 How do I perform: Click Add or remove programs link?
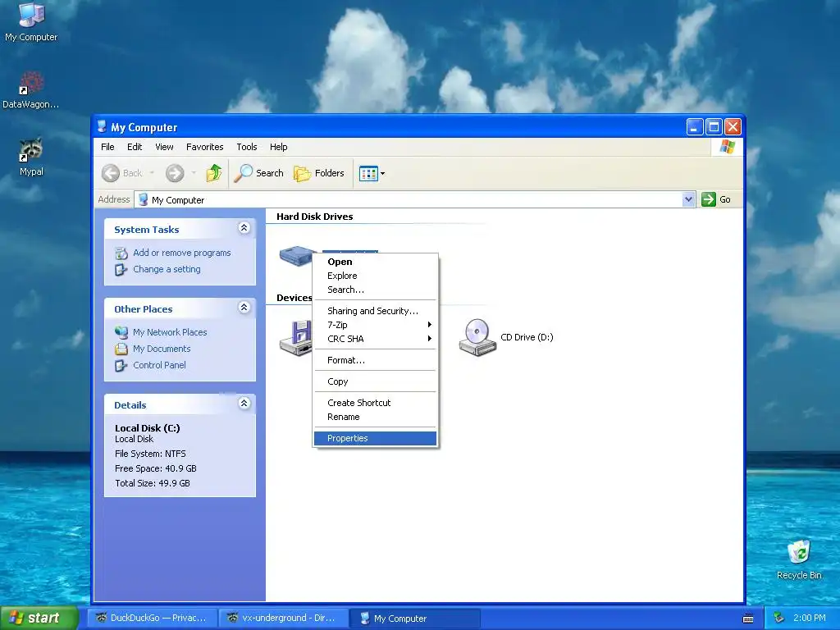click(181, 253)
